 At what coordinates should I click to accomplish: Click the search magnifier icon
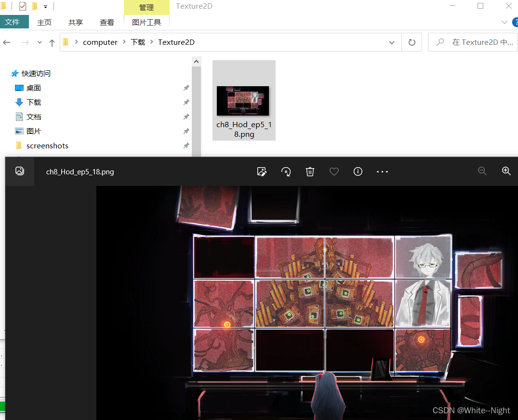pyautogui.click(x=440, y=42)
